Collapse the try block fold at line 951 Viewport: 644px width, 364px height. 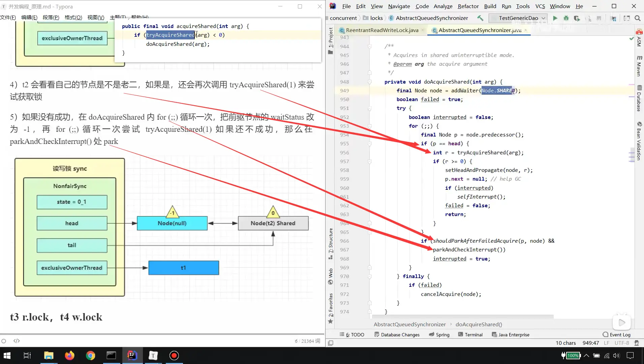(370, 108)
